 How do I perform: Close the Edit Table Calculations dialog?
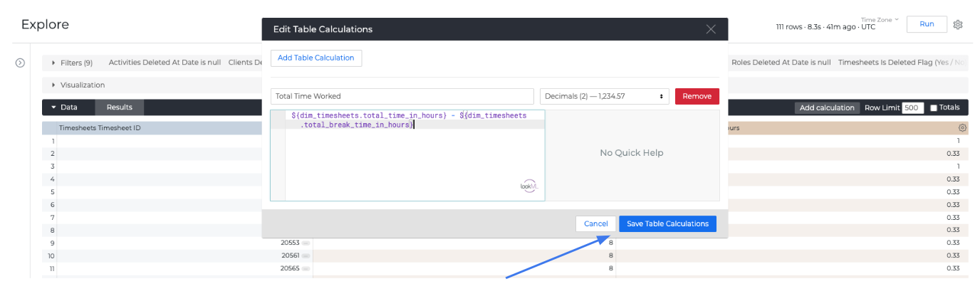coord(711,29)
